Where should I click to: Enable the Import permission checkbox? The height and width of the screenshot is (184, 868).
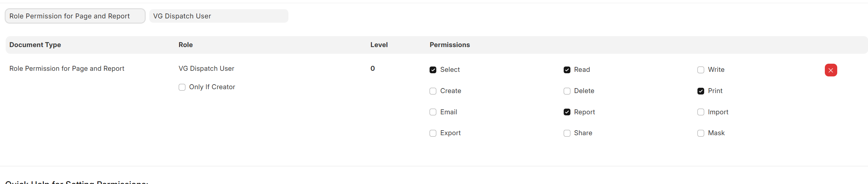click(701, 112)
